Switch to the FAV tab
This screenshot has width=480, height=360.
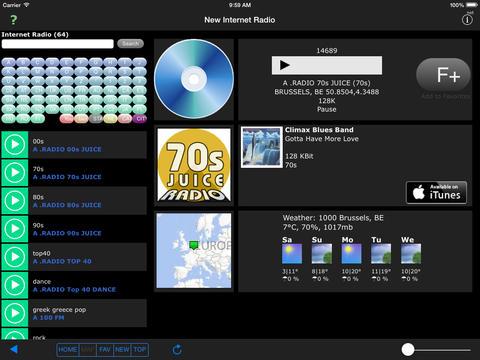(105, 350)
